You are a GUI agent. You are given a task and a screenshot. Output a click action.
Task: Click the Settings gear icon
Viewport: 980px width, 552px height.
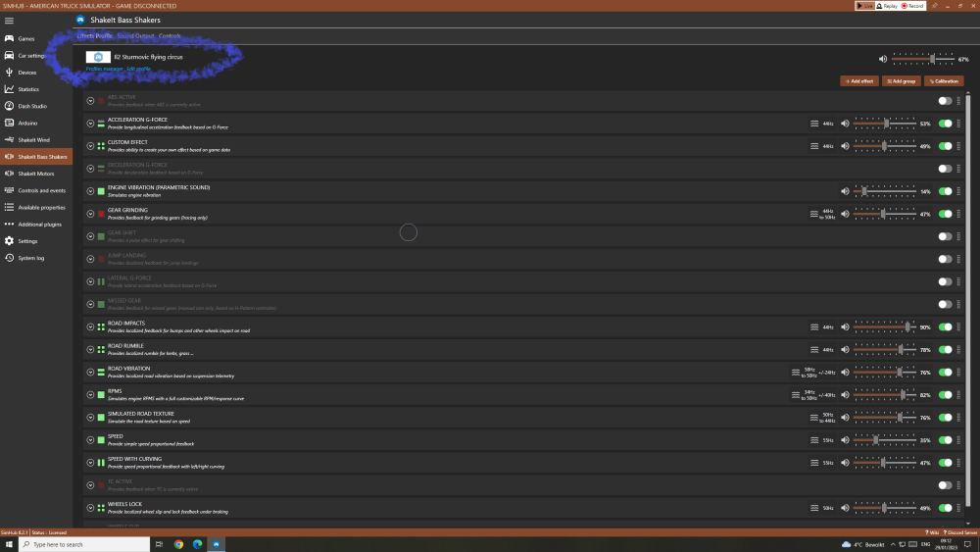point(10,241)
